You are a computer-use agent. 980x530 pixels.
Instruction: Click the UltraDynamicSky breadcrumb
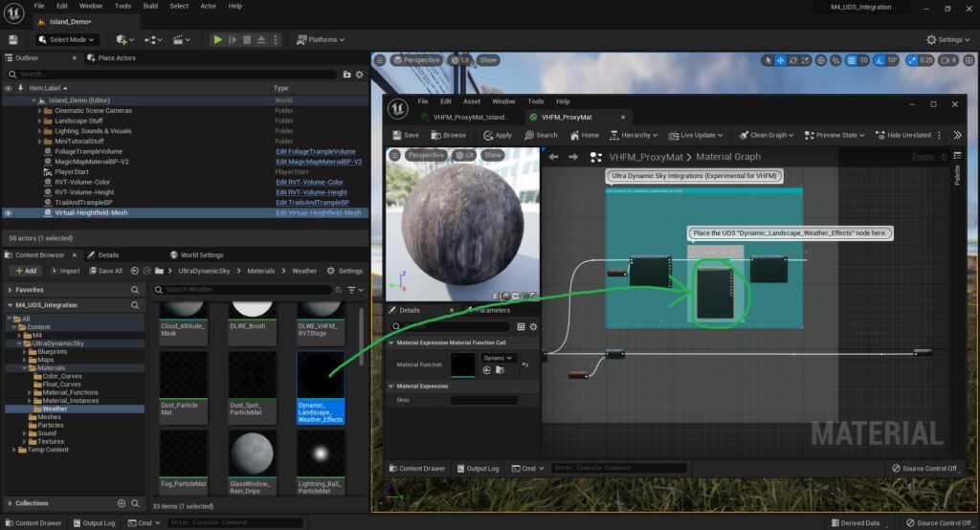[x=204, y=271]
